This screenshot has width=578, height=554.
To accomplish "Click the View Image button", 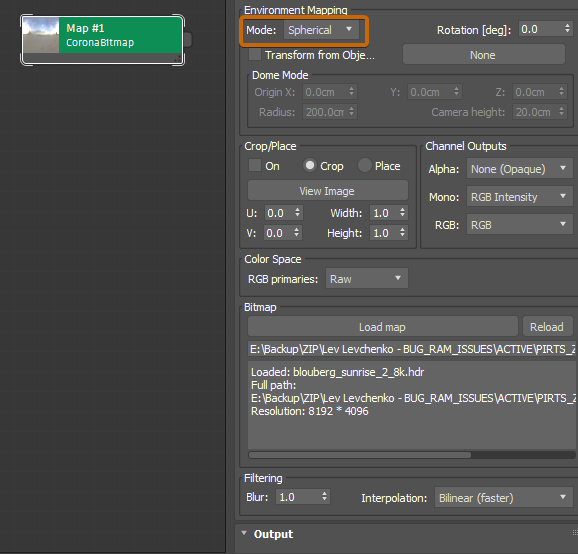I will point(328,191).
